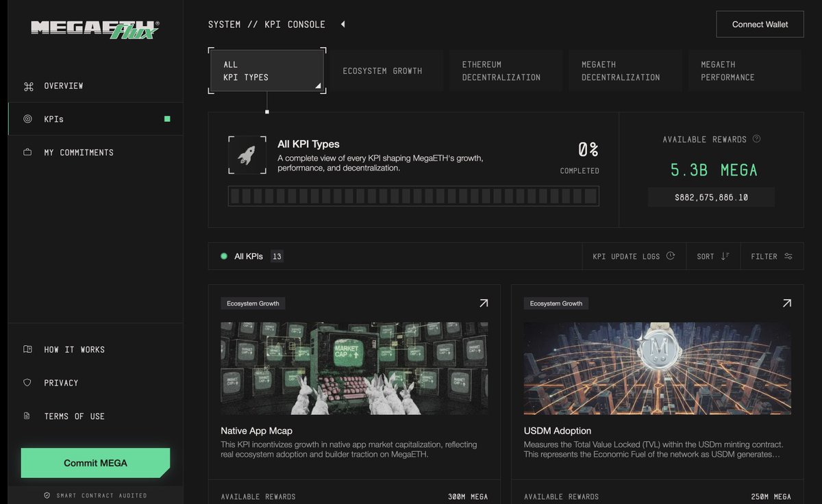
Task: Open KPIs section in sidebar
Action: pyautogui.click(x=95, y=119)
